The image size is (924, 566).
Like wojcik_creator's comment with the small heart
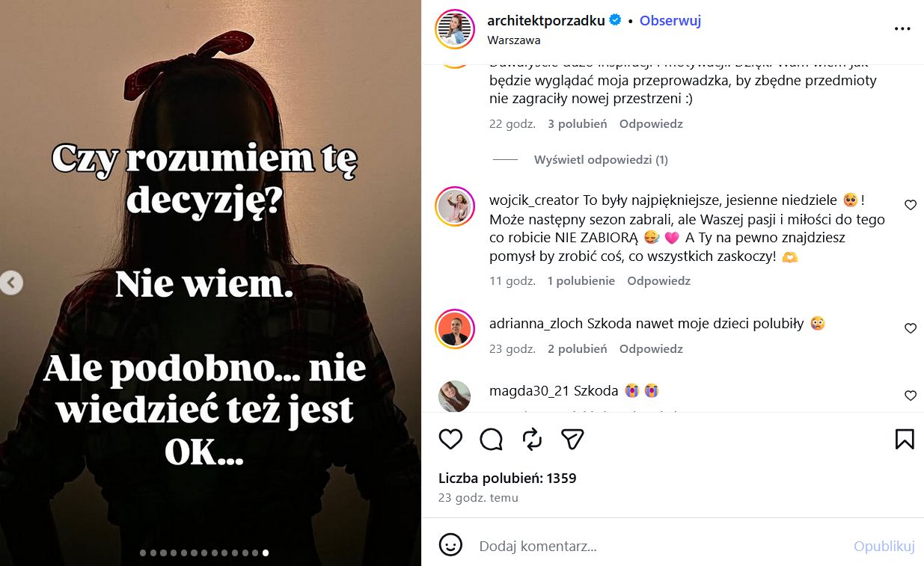[x=910, y=205]
